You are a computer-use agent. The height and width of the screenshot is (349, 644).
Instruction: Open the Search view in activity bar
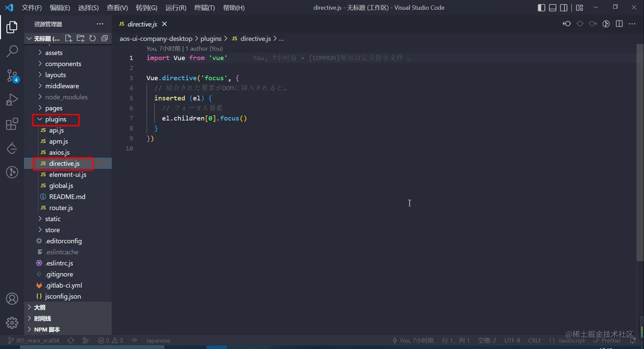(x=12, y=51)
